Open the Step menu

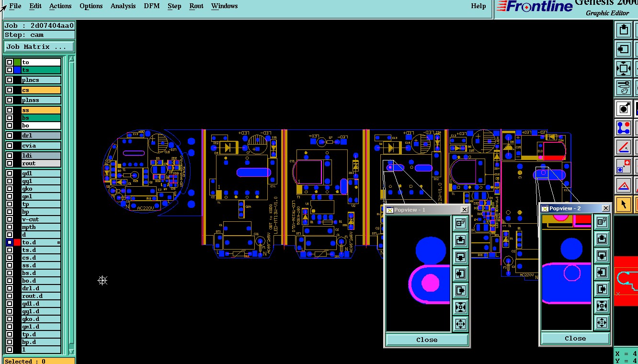pos(174,6)
